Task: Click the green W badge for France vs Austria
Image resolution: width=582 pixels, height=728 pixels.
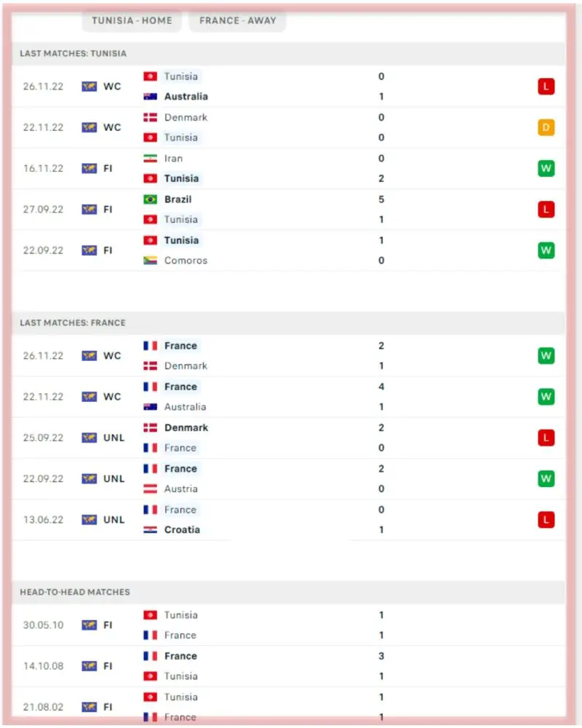Action: (x=546, y=479)
